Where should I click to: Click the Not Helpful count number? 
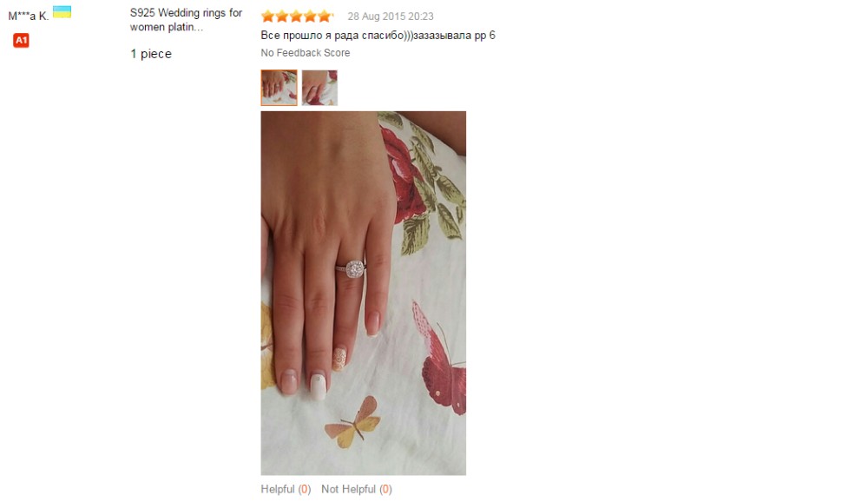click(386, 489)
